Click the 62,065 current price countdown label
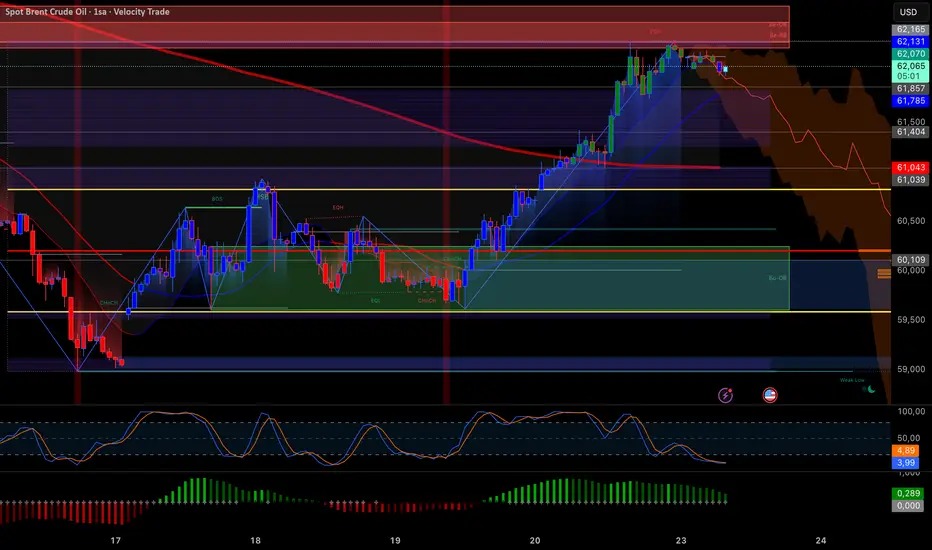The width and height of the screenshot is (932, 550). pyautogui.click(x=910, y=71)
